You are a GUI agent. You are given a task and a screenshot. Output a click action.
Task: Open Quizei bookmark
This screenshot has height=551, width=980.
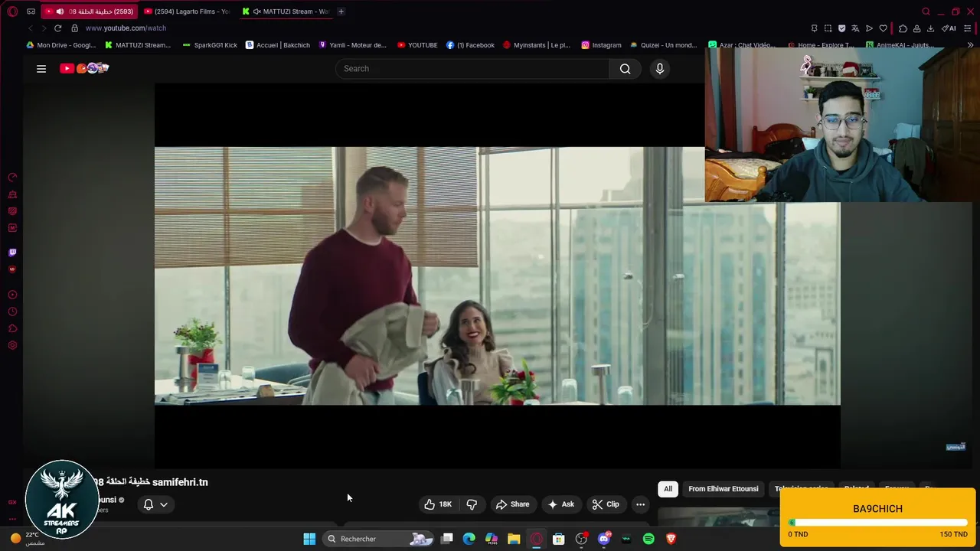pyautogui.click(x=663, y=45)
